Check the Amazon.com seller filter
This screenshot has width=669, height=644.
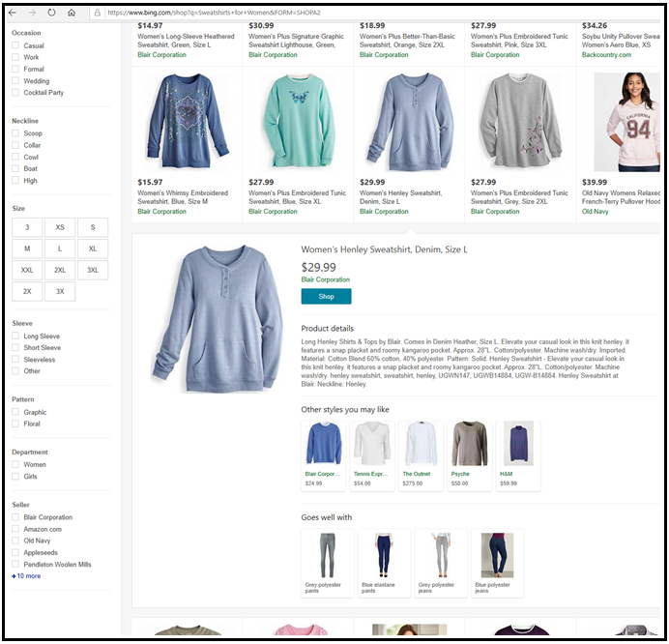click(x=15, y=529)
